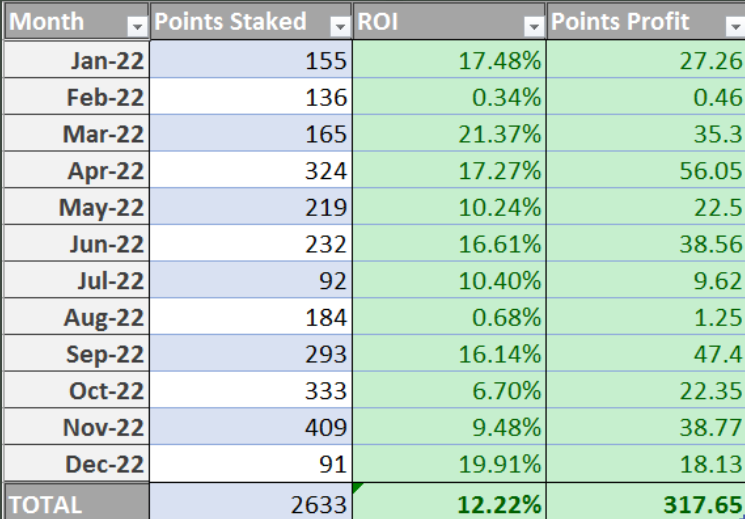
Task: Click the green error indicator in total ROI cell
Action: tap(357, 488)
